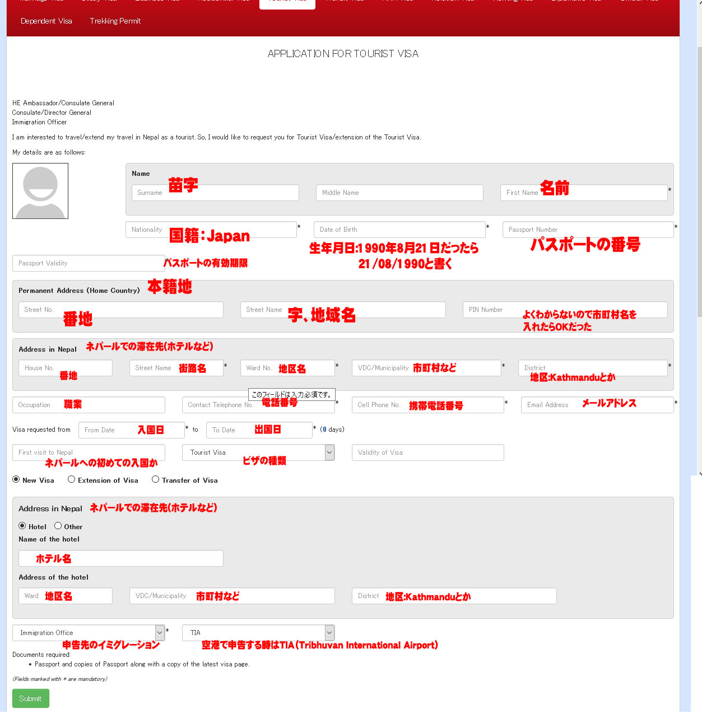This screenshot has width=702, height=728.
Task: Open the Immigration Office dropdown
Action: click(89, 633)
